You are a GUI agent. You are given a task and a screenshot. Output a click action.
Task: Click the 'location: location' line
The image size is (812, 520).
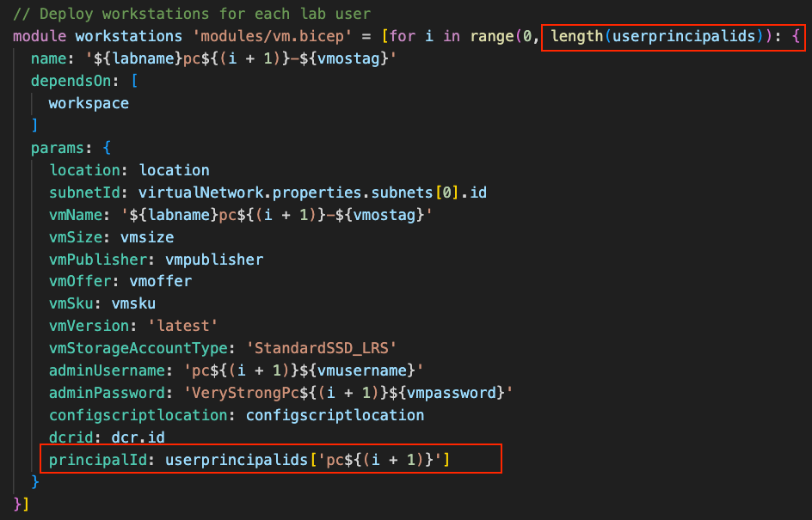pos(130,170)
